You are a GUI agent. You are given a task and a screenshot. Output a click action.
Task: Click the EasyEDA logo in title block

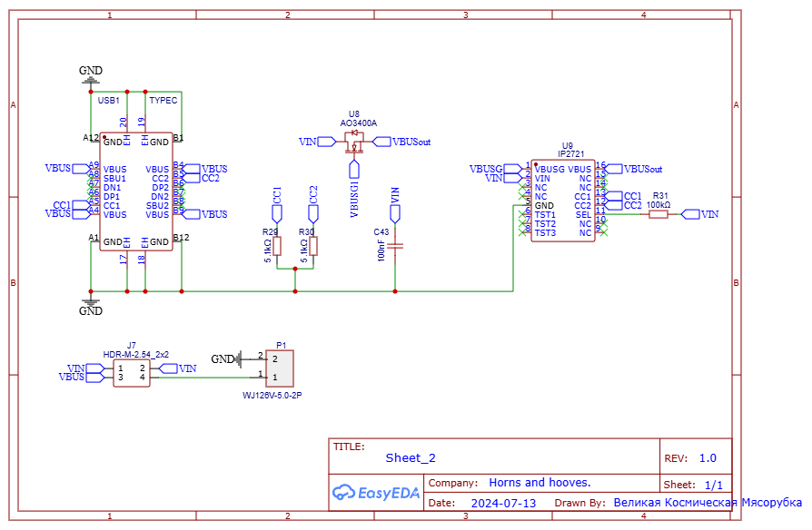pos(375,493)
